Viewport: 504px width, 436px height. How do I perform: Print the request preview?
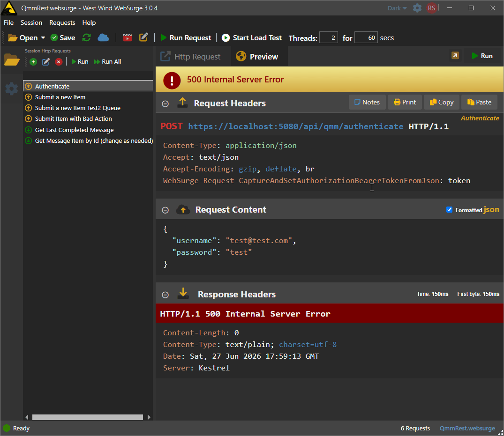point(405,102)
